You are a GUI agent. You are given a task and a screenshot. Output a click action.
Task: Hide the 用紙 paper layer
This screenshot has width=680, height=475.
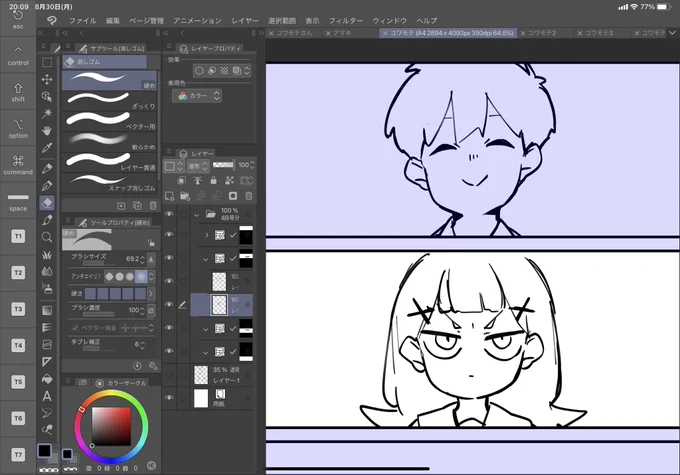pos(169,398)
